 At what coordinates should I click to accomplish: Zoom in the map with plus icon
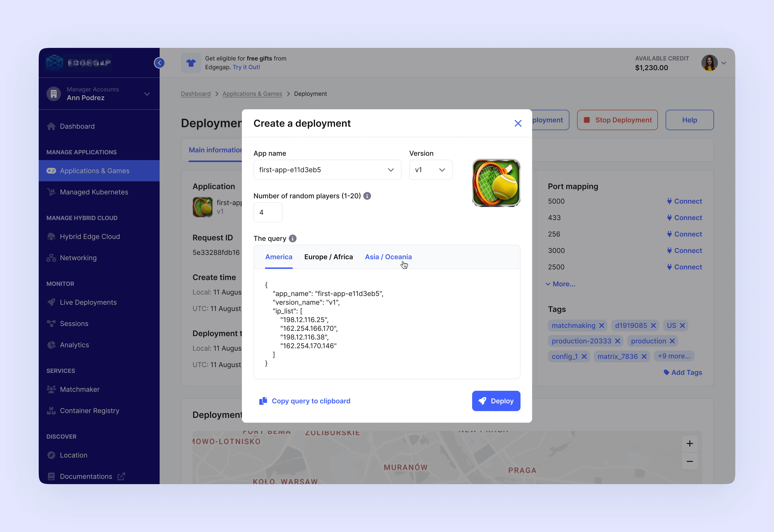[690, 444]
